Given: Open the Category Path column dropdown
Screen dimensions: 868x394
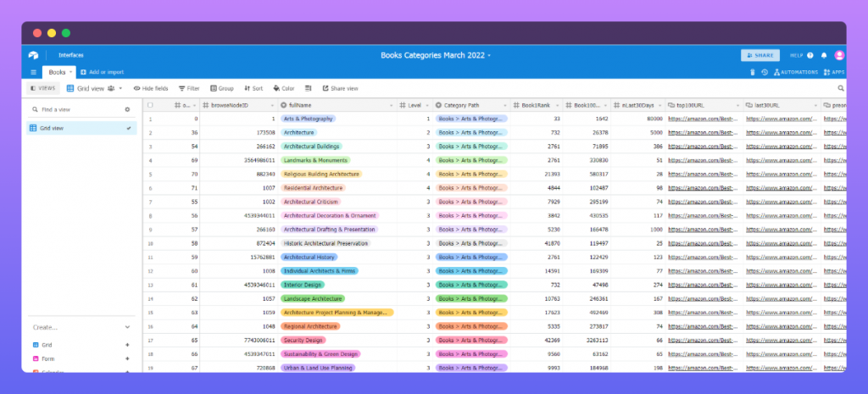Looking at the screenshot, I should coord(504,105).
